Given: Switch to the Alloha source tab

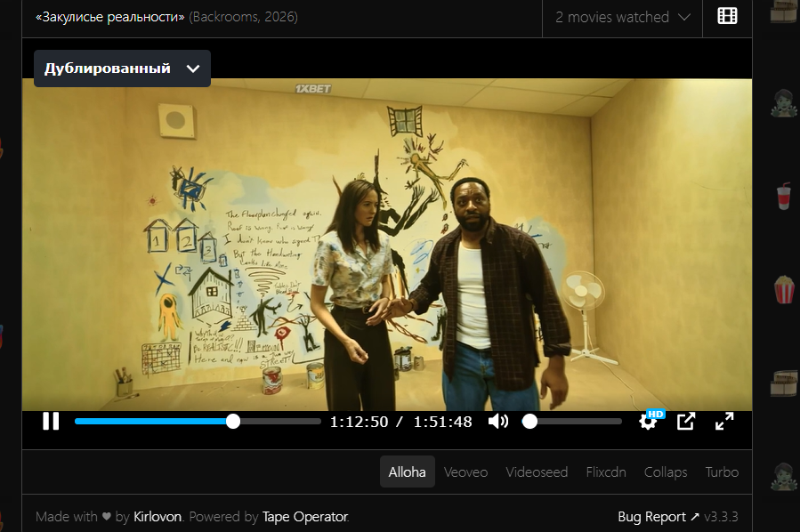Looking at the screenshot, I should pos(408,472).
